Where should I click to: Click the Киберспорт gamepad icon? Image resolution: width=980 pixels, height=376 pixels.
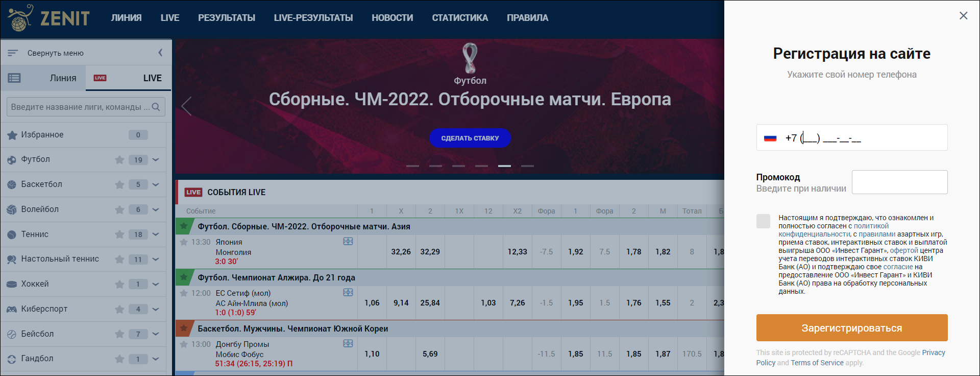pyautogui.click(x=11, y=309)
